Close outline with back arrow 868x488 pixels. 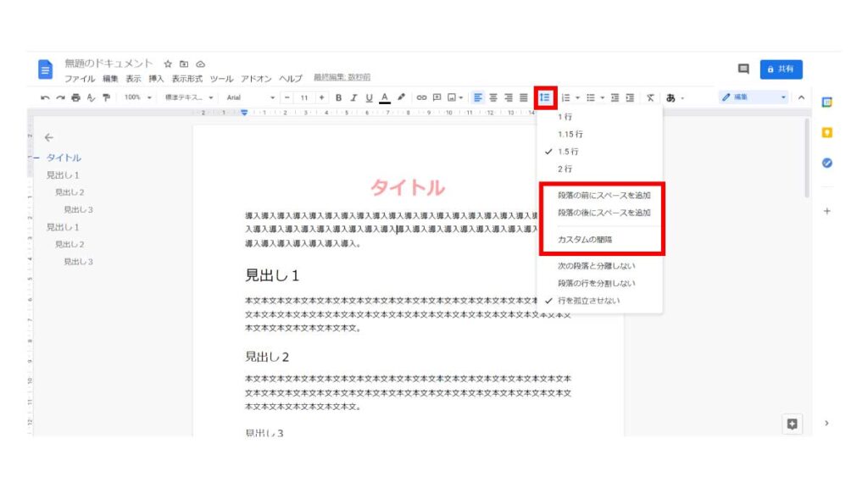click(48, 137)
